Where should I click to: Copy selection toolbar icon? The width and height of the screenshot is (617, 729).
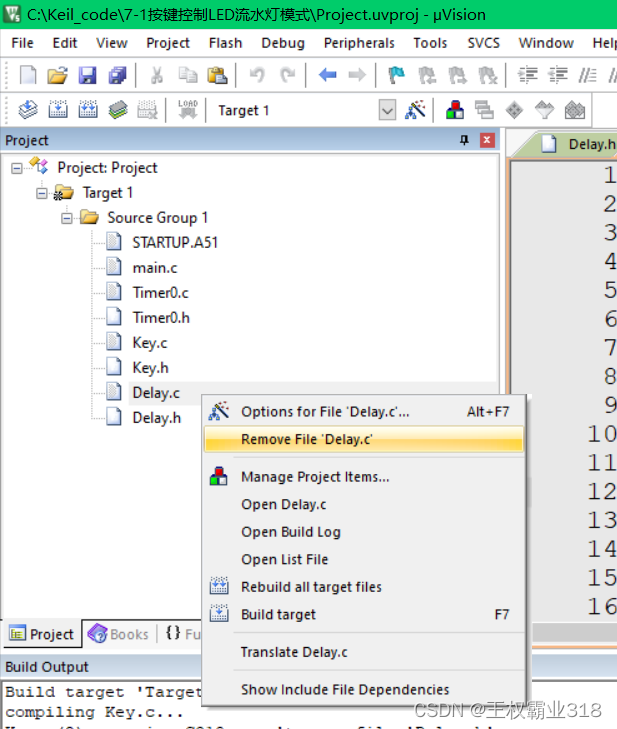coord(187,75)
